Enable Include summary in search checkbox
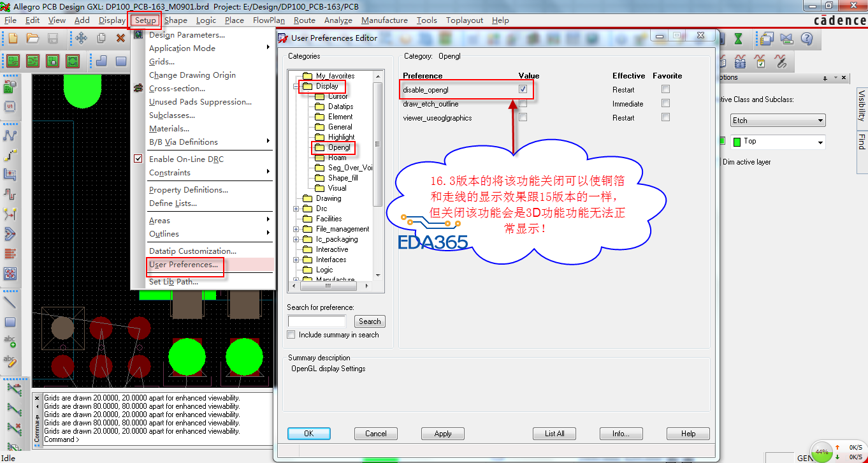This screenshot has width=868, height=463. pyautogui.click(x=291, y=335)
